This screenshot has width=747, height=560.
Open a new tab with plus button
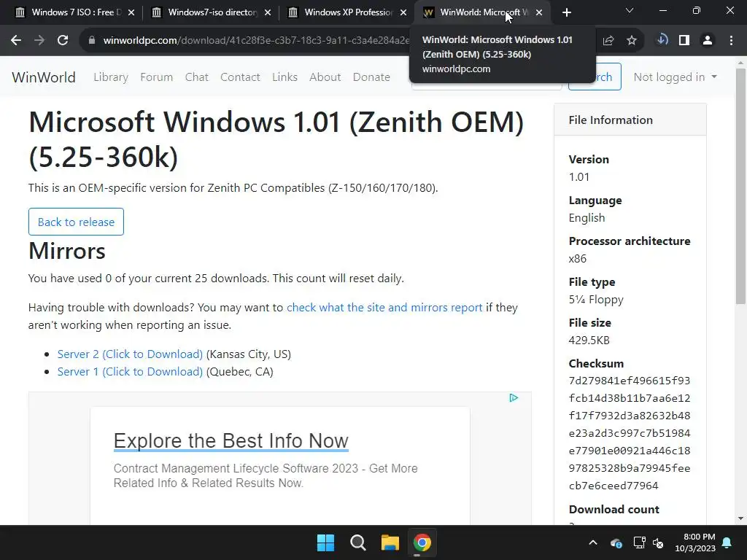click(x=566, y=12)
